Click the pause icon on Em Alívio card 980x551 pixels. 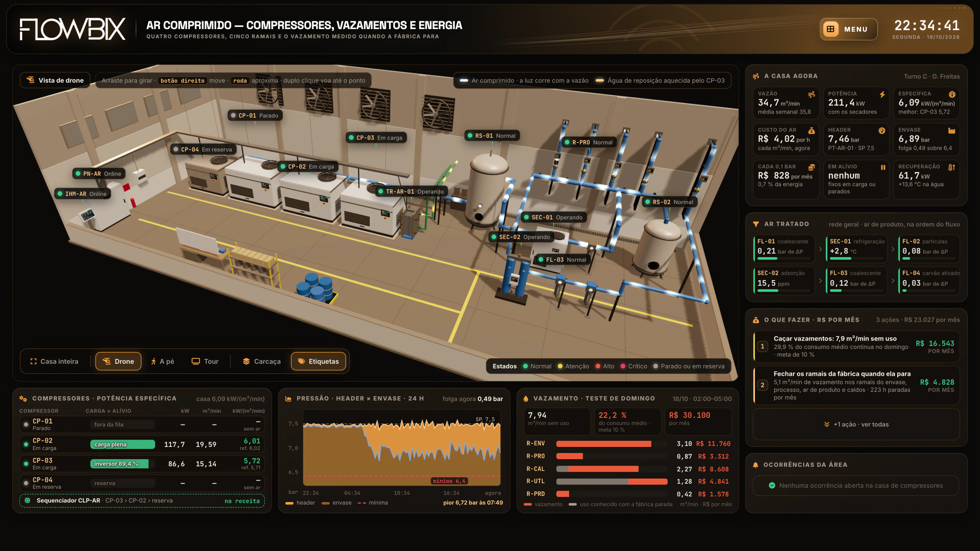pos(883,167)
